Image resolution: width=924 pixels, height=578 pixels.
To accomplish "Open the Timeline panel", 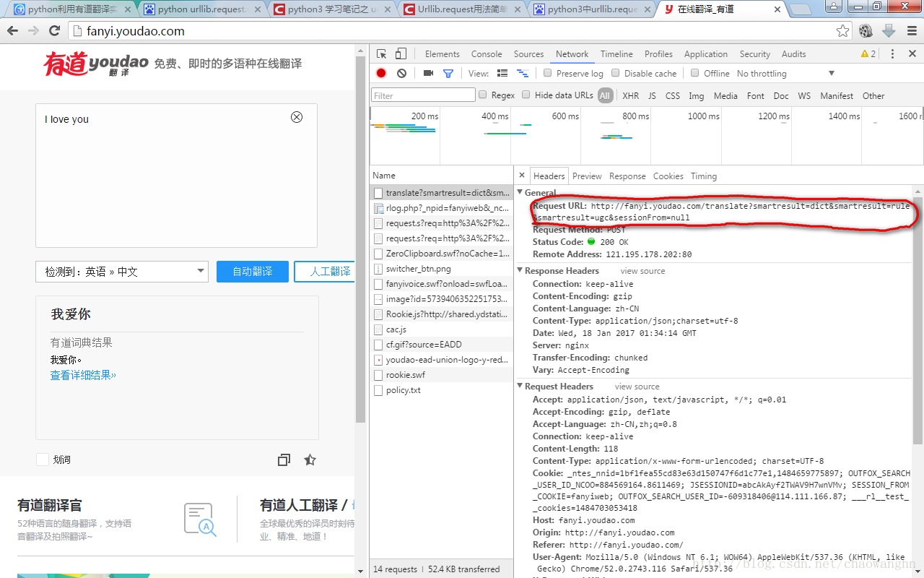I will [616, 54].
